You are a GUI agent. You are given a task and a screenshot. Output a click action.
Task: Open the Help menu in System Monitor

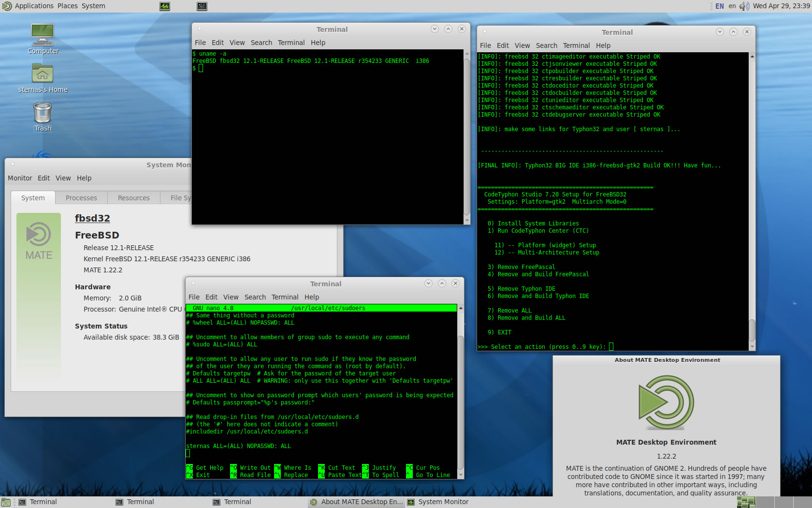(84, 178)
